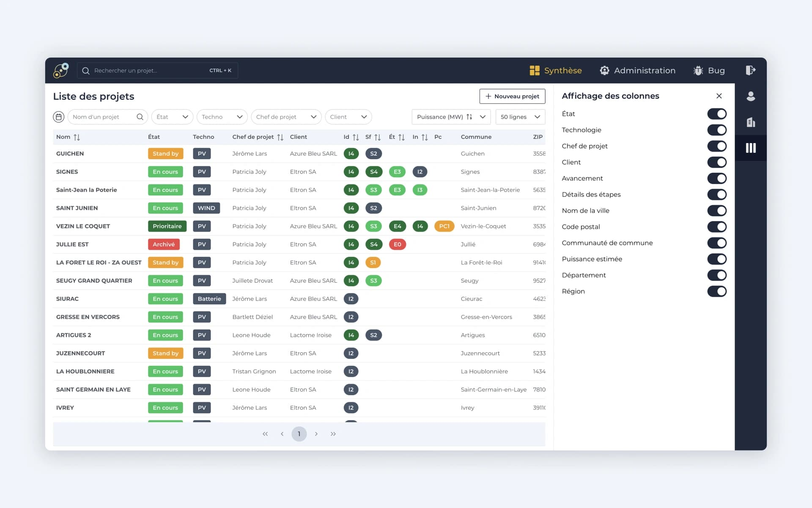Open the 50 lignes dropdown

point(520,117)
